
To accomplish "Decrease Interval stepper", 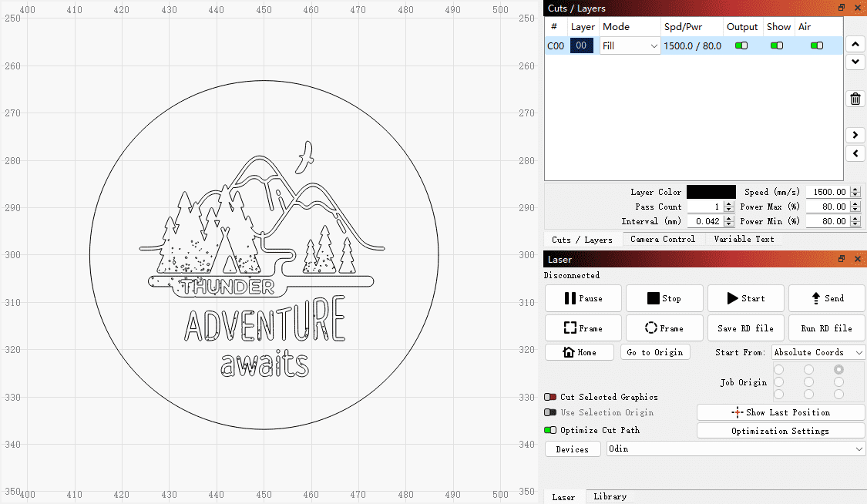I will 729,223.
